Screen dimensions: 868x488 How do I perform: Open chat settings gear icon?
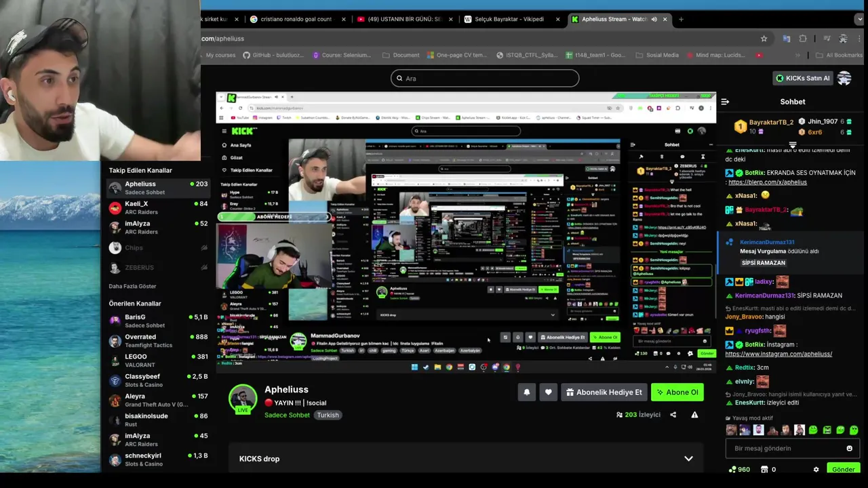point(816,469)
